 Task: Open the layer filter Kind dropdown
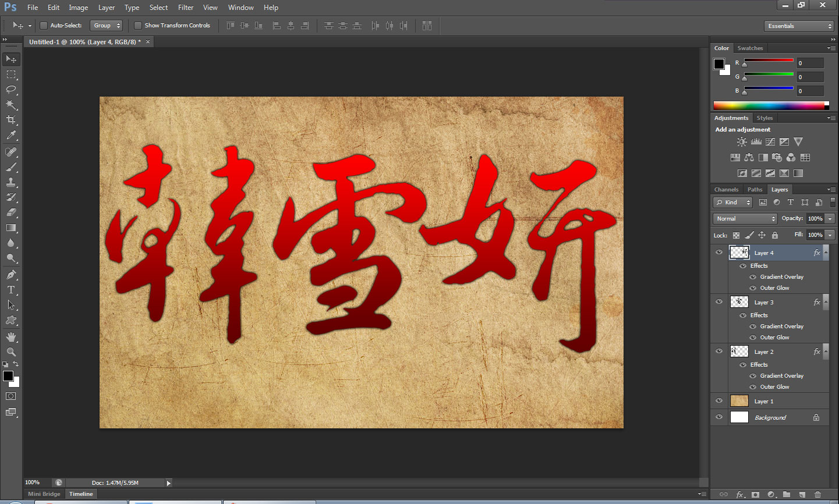pos(733,203)
